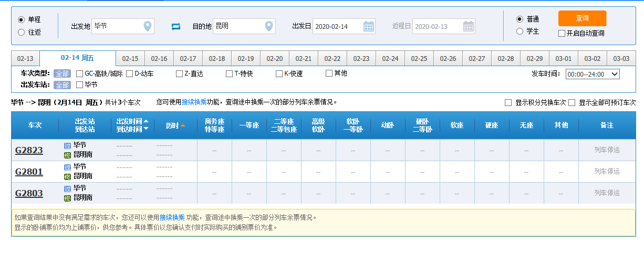
Task: Select the 学生 ticket type radio
Action: (520, 31)
